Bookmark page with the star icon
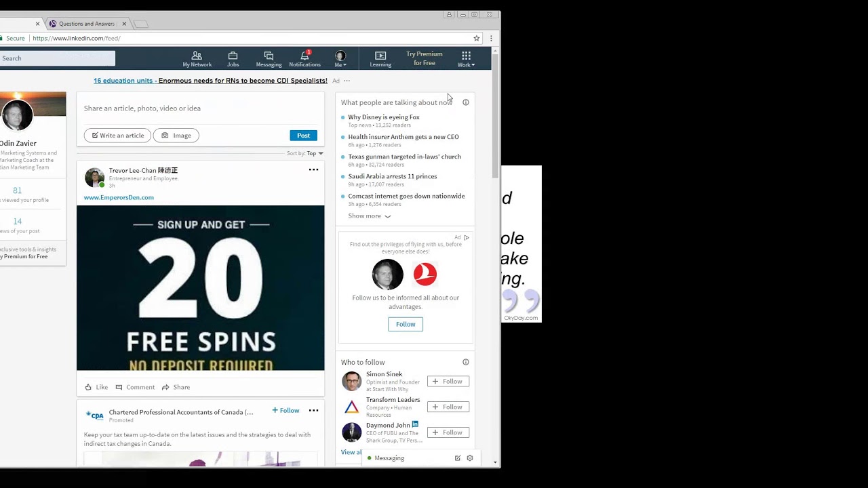 coord(477,38)
